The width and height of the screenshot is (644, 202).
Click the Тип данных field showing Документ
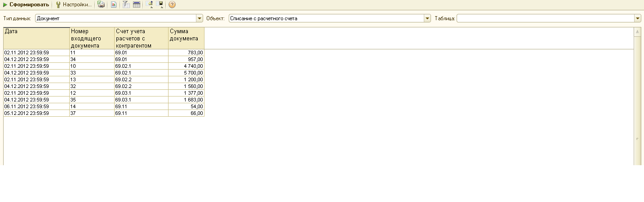point(116,18)
